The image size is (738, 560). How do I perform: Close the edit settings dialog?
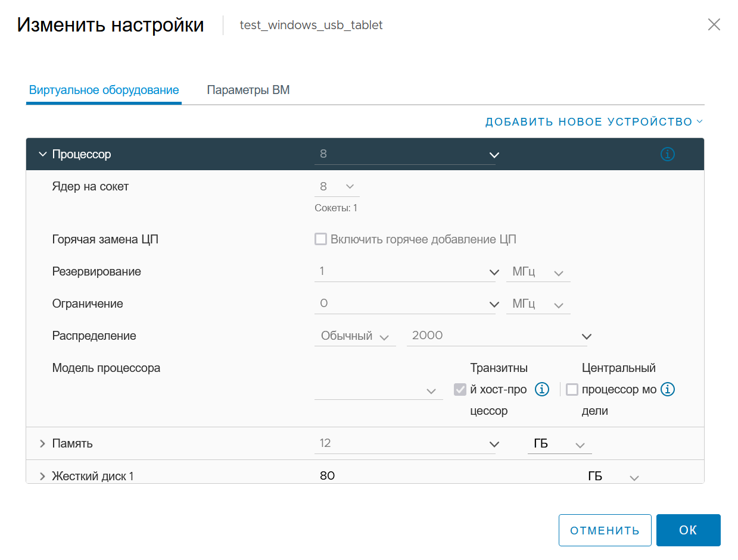pyautogui.click(x=714, y=24)
